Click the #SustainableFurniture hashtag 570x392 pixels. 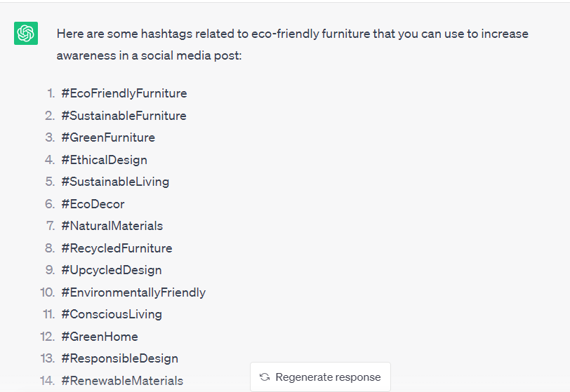(x=124, y=116)
